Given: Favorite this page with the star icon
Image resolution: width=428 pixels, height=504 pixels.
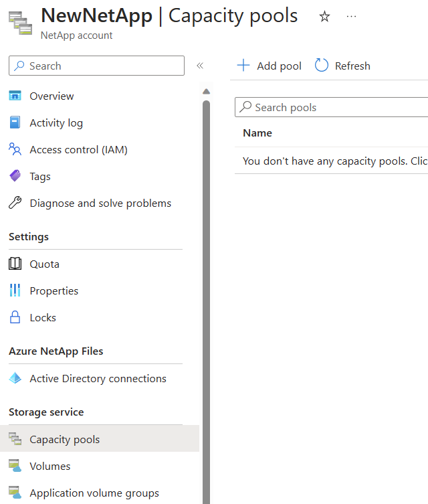Looking at the screenshot, I should (324, 16).
